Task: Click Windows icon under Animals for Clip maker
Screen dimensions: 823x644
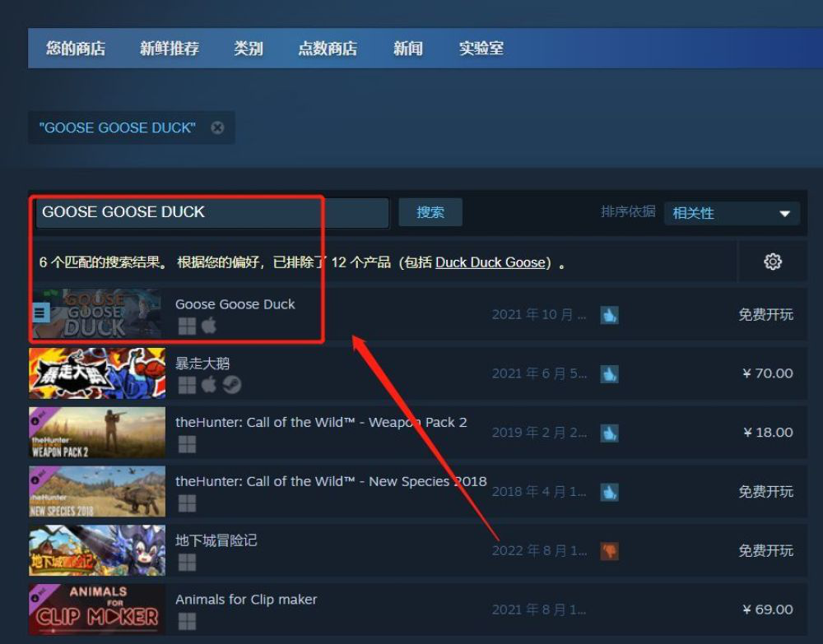Action: click(x=187, y=622)
